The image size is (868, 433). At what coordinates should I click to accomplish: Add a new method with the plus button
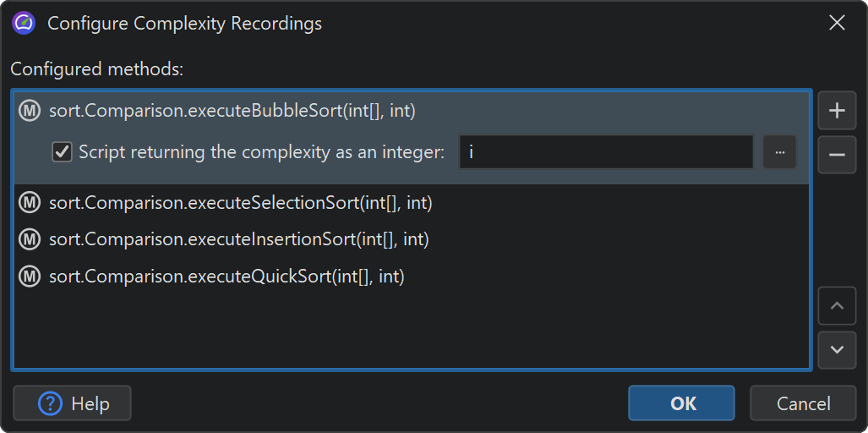[x=837, y=111]
